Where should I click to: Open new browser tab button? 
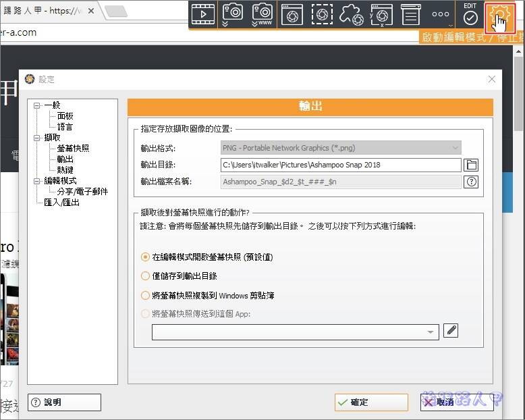pyautogui.click(x=116, y=11)
